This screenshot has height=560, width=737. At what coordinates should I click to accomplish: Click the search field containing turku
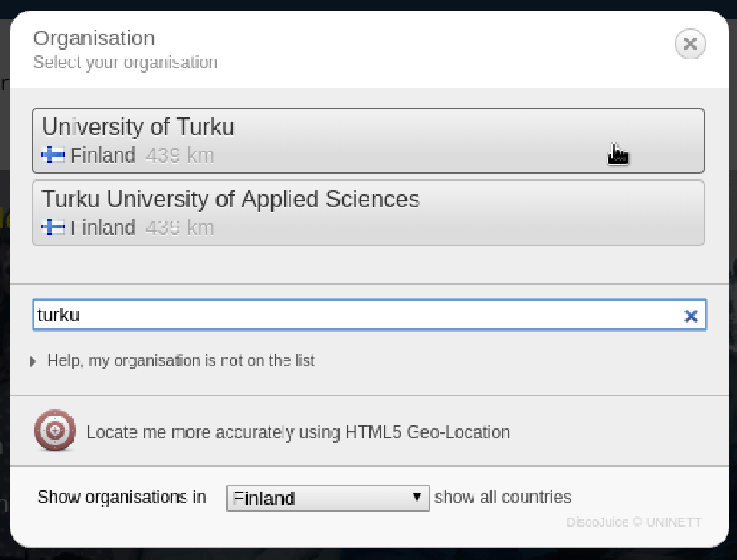pyautogui.click(x=369, y=315)
